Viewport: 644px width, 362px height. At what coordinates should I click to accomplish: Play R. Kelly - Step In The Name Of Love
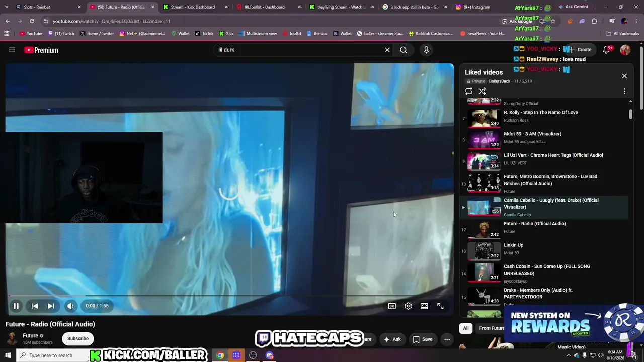point(544,118)
